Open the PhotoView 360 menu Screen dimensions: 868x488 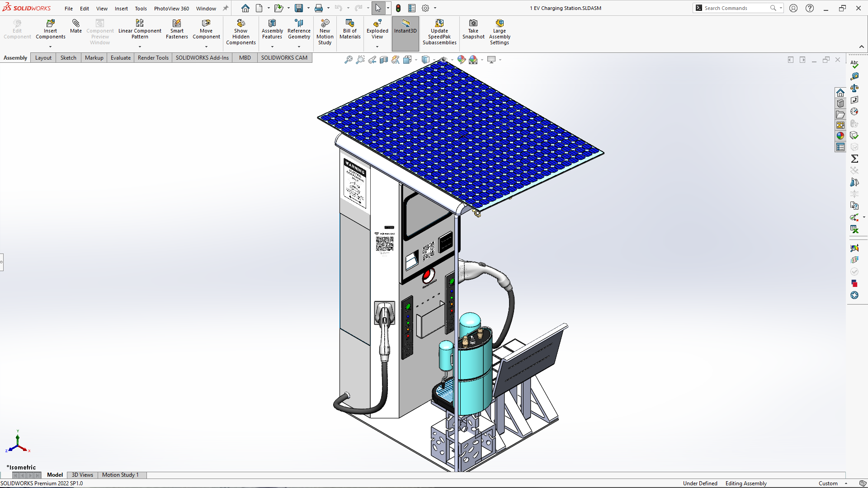pyautogui.click(x=171, y=9)
